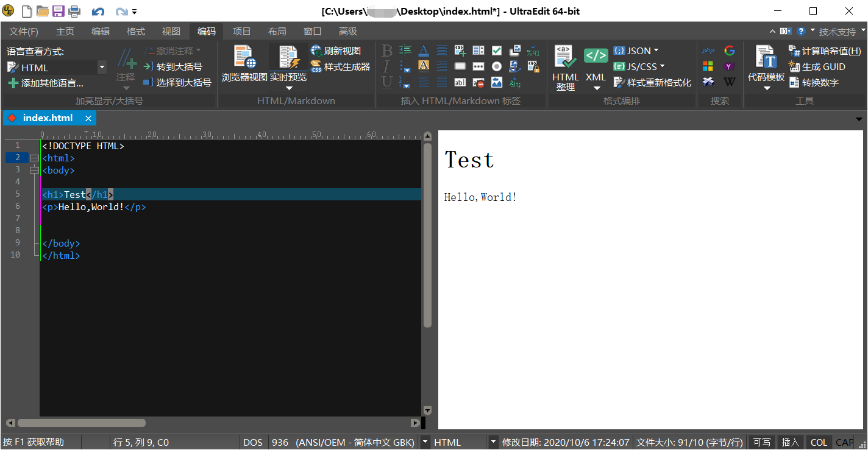Screen dimensions: 868x450
Task: Run HTML 整理 (HTML tidy)
Action: tap(565, 68)
